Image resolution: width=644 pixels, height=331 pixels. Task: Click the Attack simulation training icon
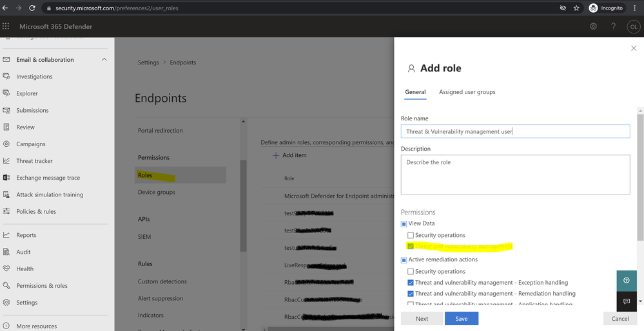[x=6, y=194]
